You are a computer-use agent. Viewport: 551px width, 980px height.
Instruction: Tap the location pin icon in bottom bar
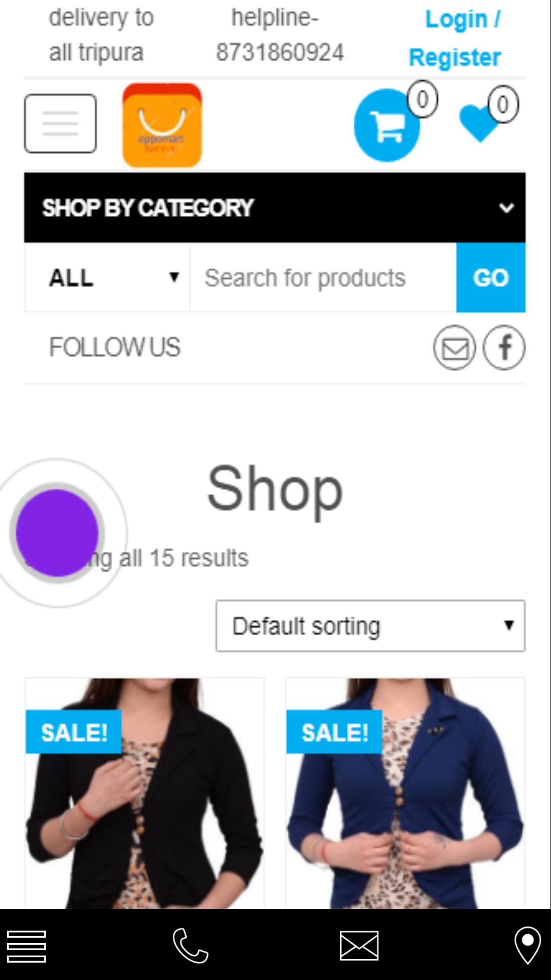coord(527,945)
